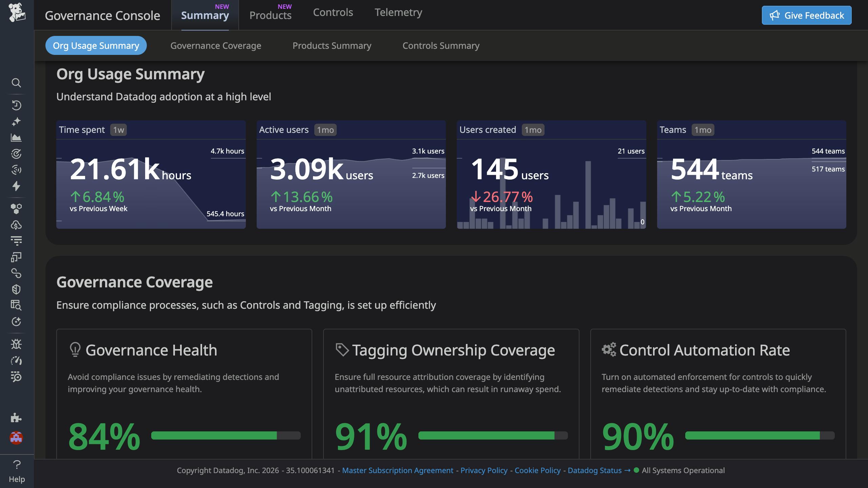
Task: Select the Controls Summary section
Action: pyautogui.click(x=441, y=45)
